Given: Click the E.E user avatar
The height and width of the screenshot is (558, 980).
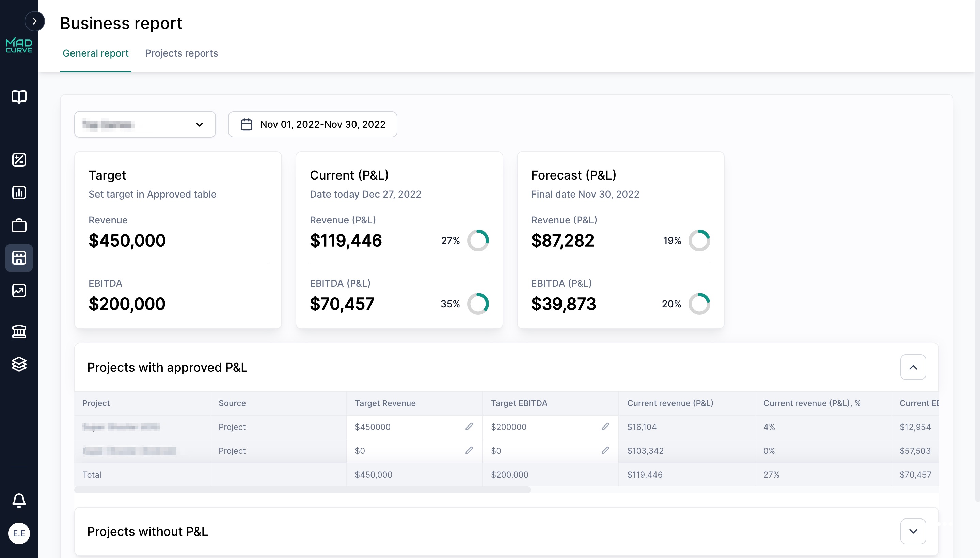Looking at the screenshot, I should click(19, 533).
